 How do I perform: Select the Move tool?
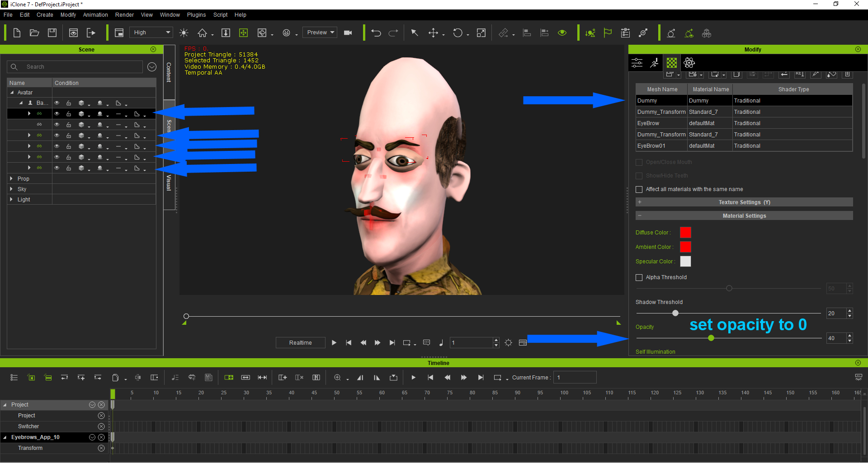pos(433,33)
